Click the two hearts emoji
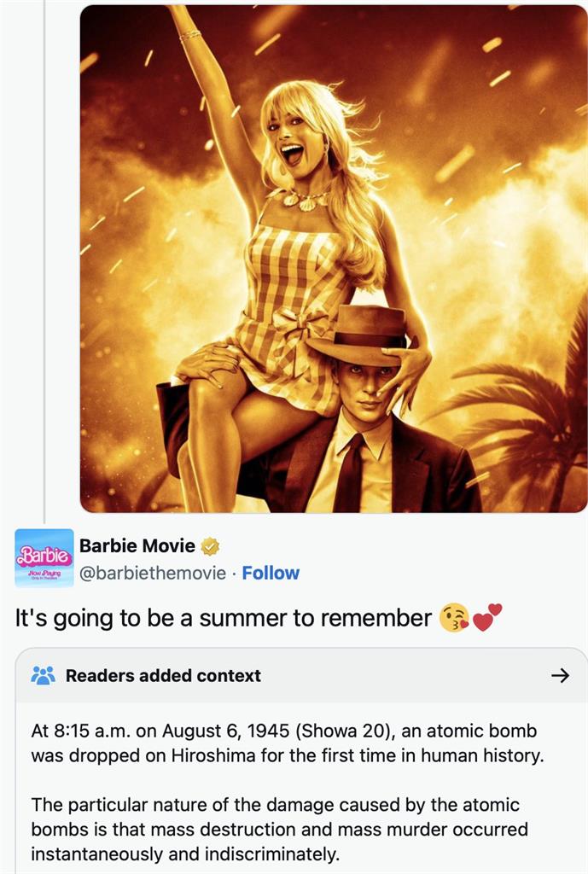The width and height of the screenshot is (588, 874). click(x=487, y=617)
